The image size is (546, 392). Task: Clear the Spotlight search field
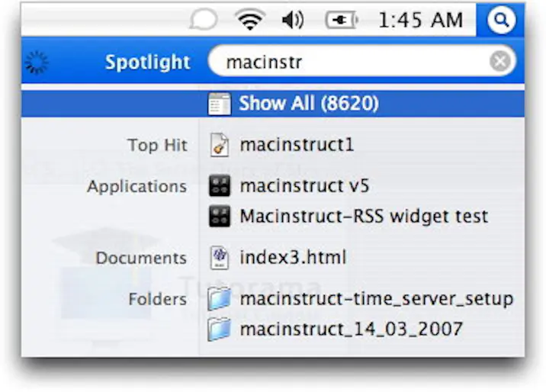coord(500,62)
